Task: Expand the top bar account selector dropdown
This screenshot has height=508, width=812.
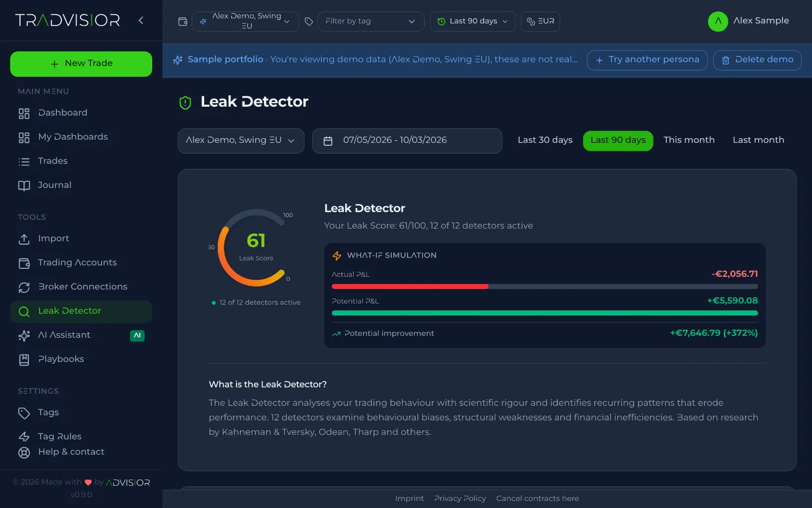Action: coord(246,21)
